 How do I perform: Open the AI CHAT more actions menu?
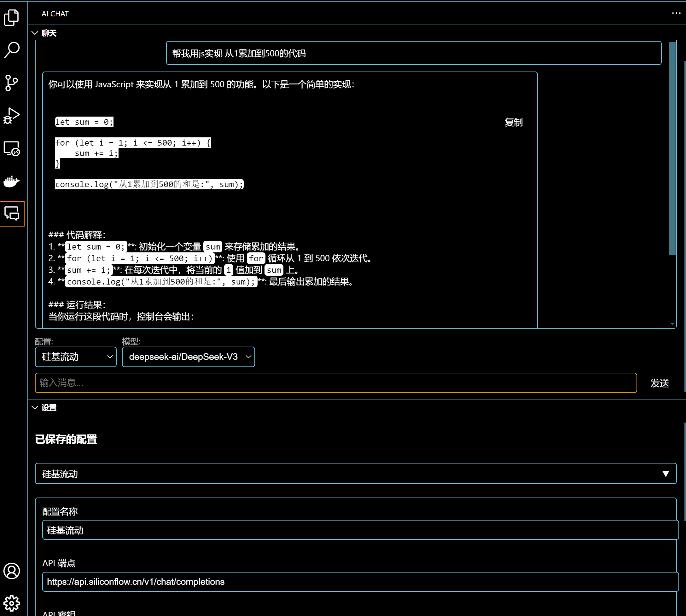[676, 13]
